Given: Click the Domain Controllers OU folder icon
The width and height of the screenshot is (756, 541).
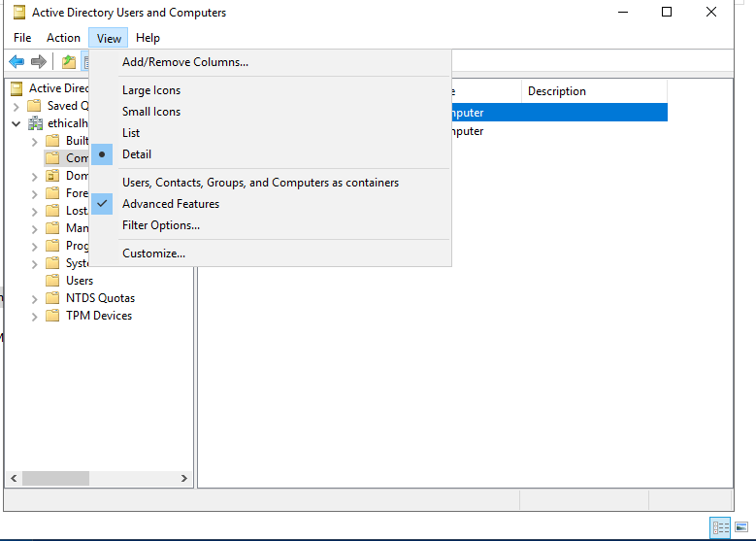Looking at the screenshot, I should click(x=52, y=176).
